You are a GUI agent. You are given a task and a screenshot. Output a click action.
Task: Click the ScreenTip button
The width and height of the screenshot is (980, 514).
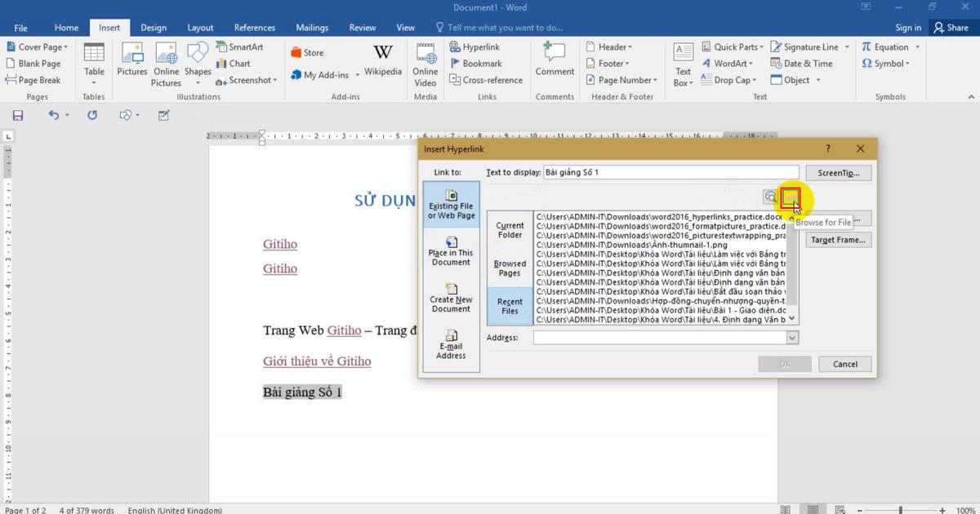(x=840, y=172)
